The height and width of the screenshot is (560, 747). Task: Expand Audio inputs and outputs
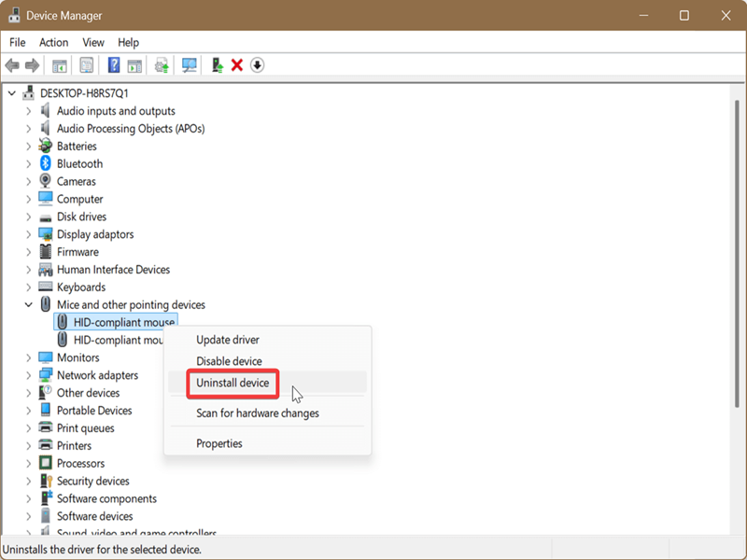(29, 111)
